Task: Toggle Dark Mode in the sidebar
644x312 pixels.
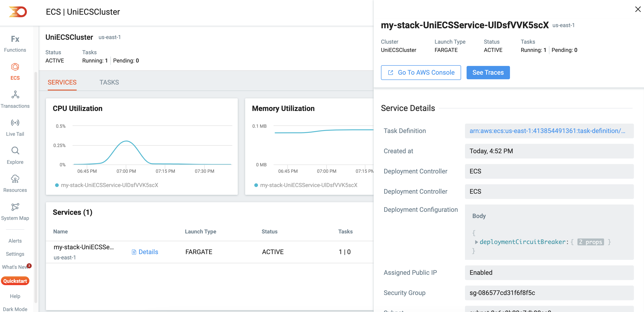Action: [15, 309]
